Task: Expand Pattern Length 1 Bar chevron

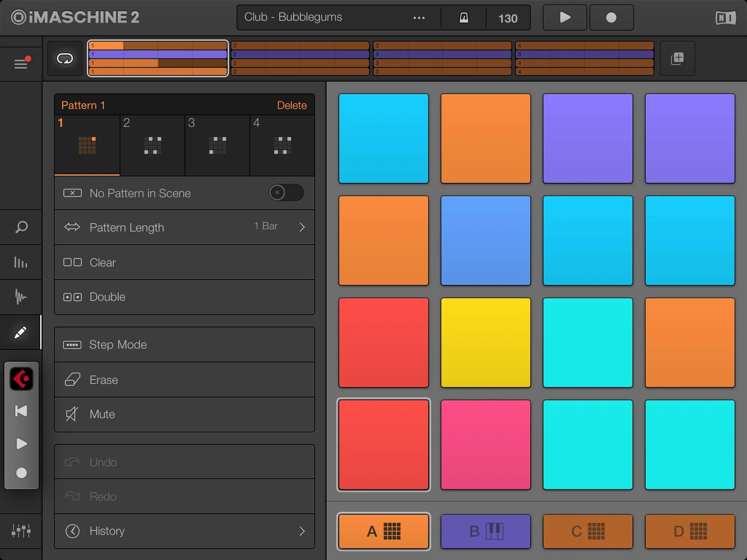Action: point(302,227)
